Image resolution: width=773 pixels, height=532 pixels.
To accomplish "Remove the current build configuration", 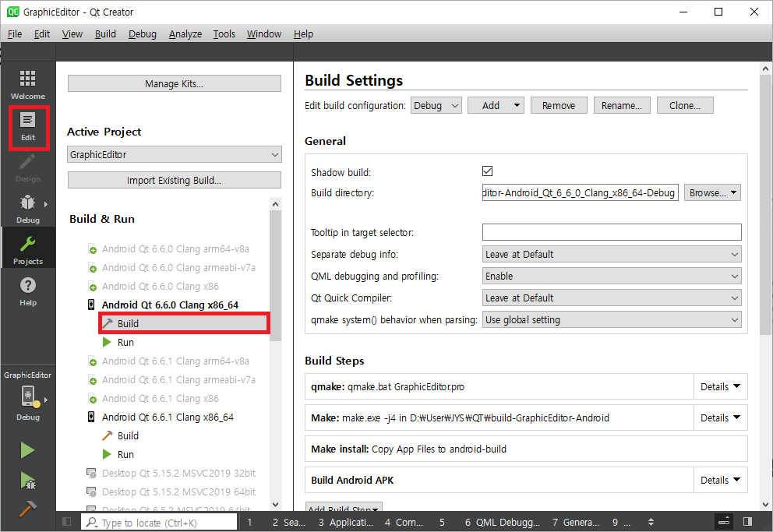I will pyautogui.click(x=559, y=105).
